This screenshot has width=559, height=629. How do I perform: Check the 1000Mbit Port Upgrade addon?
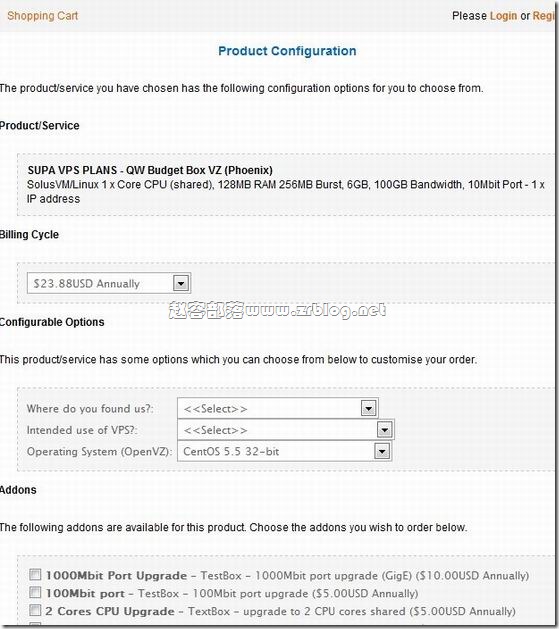click(x=35, y=574)
